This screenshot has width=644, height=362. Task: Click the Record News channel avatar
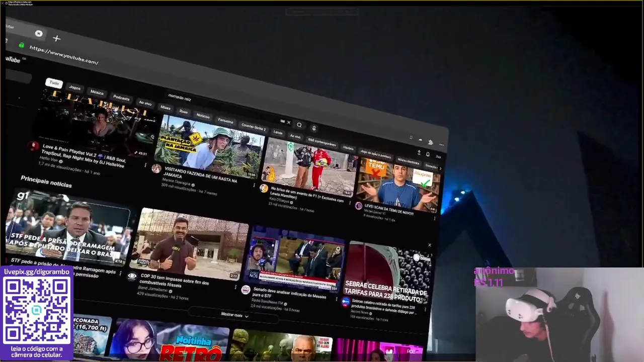pyautogui.click(x=345, y=302)
